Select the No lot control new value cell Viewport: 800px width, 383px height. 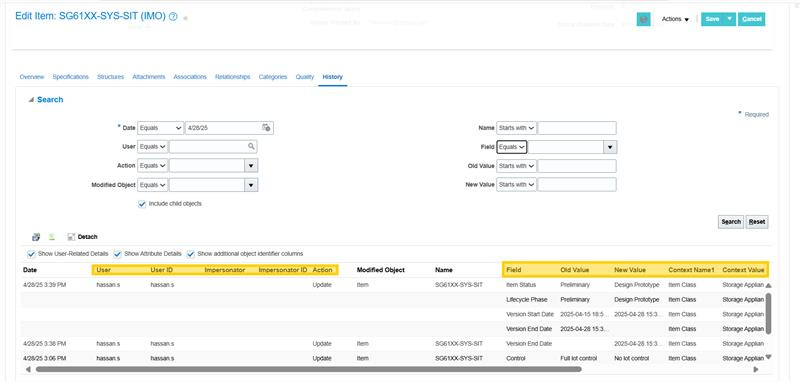pyautogui.click(x=631, y=358)
